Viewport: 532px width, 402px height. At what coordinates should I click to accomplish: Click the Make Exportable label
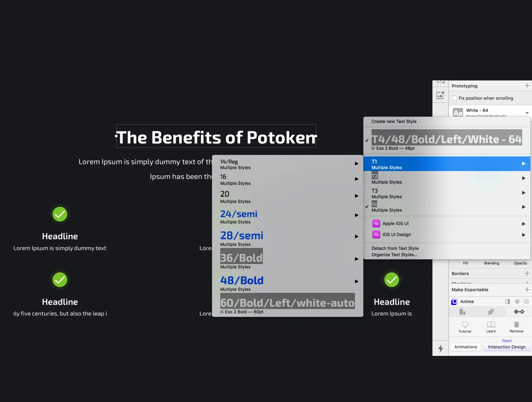(470, 290)
